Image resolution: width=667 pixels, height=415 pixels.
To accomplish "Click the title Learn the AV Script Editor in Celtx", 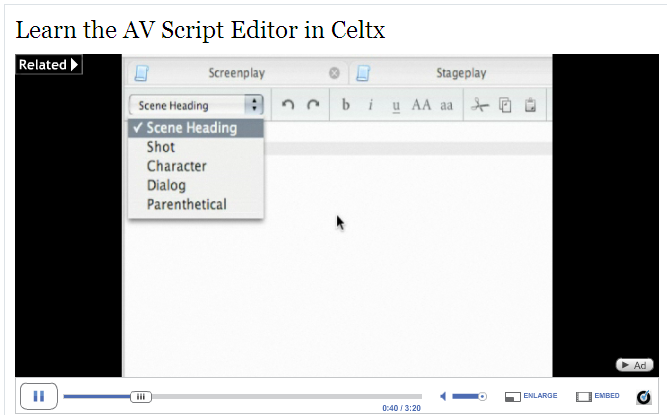I will click(200, 30).
